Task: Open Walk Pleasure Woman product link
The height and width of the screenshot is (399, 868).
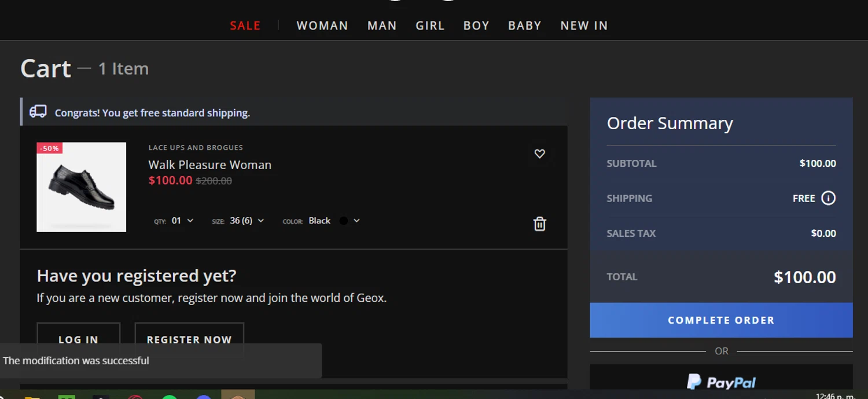Action: (209, 164)
